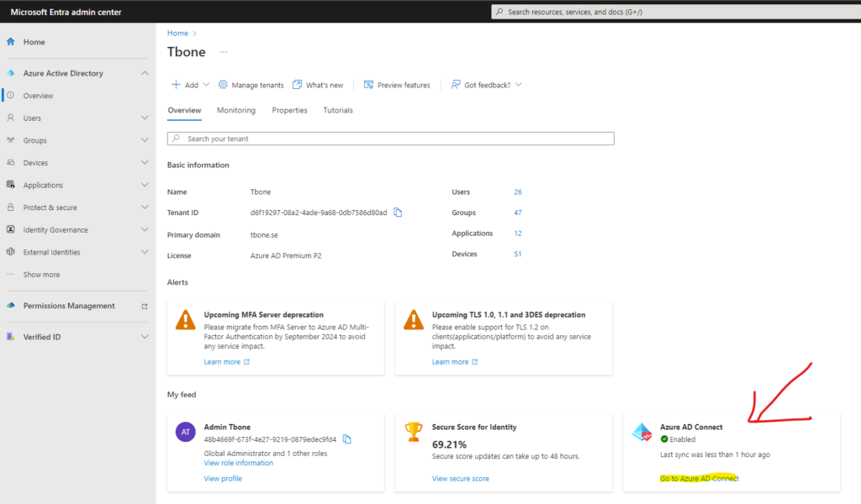The image size is (861, 504).
Task: Expand the Users menu chevron
Action: [145, 118]
